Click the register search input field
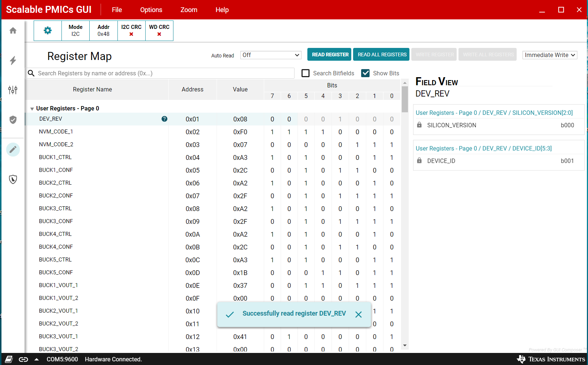The image size is (588, 365). click(165, 73)
